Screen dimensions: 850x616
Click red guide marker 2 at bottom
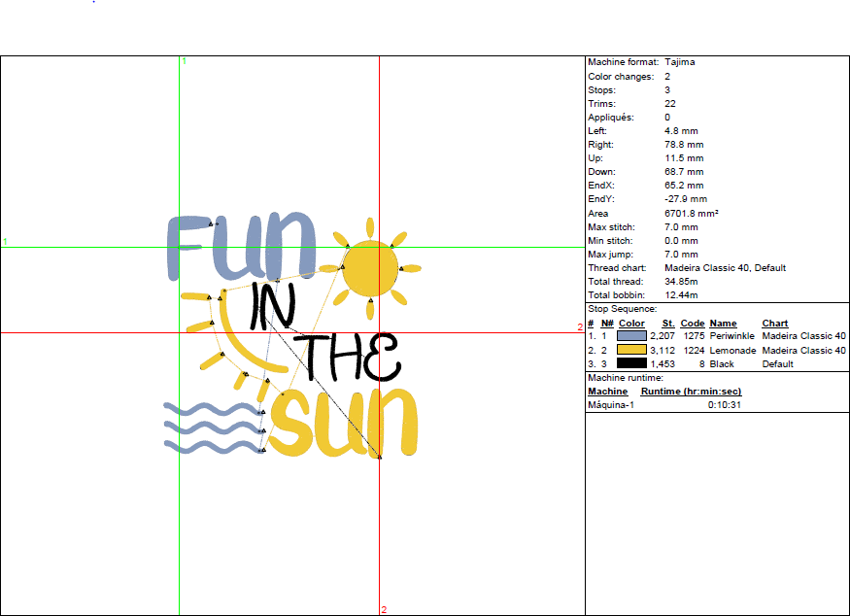tap(384, 609)
